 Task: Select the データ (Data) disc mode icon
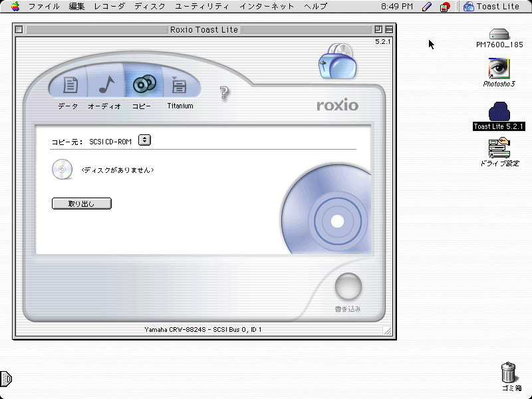pyautogui.click(x=70, y=85)
